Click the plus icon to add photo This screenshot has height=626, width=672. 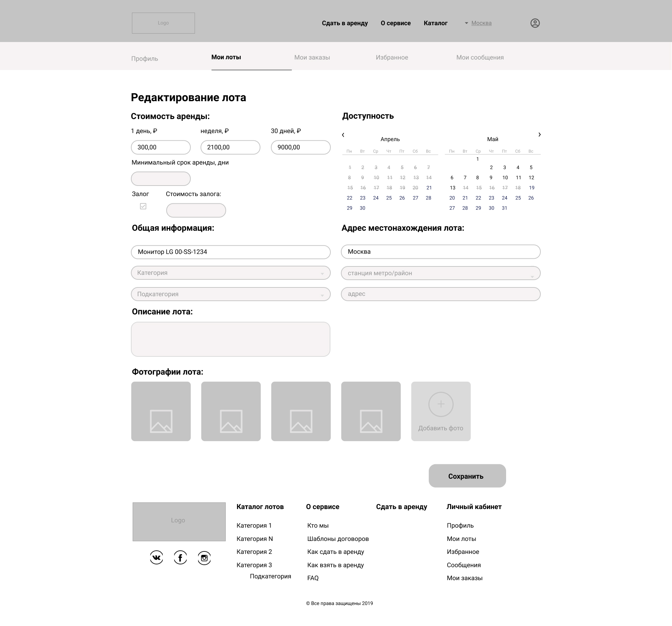[441, 404]
